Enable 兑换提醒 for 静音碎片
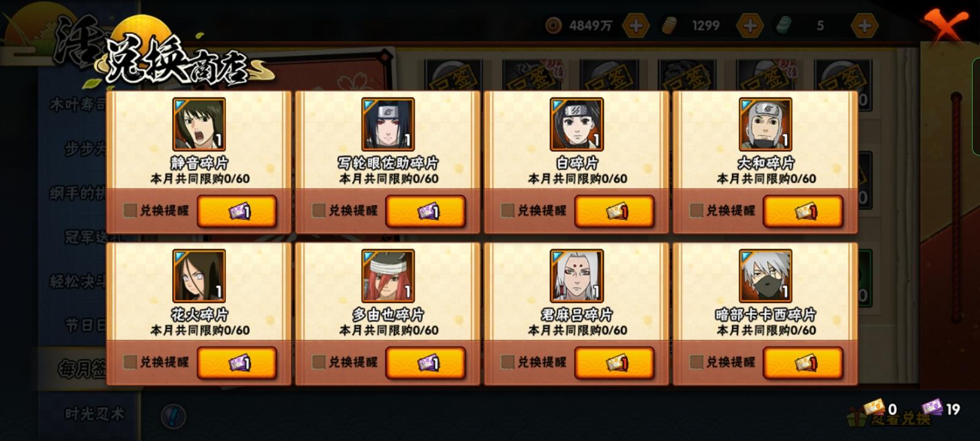 [130, 211]
